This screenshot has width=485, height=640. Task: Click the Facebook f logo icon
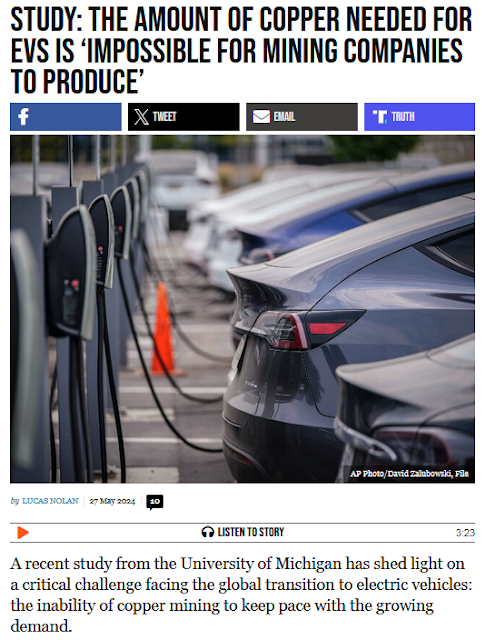tap(23, 117)
